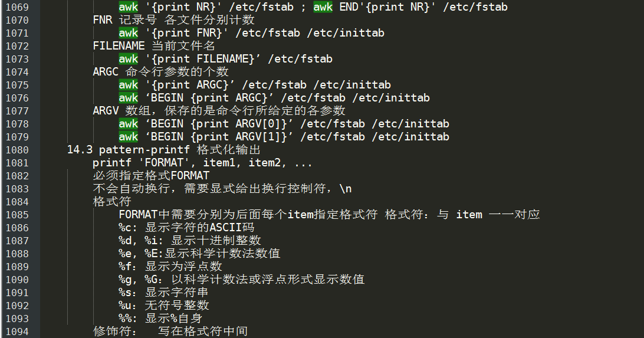Click the '%u: 无符号整数' line
644x338 pixels.
point(164,306)
